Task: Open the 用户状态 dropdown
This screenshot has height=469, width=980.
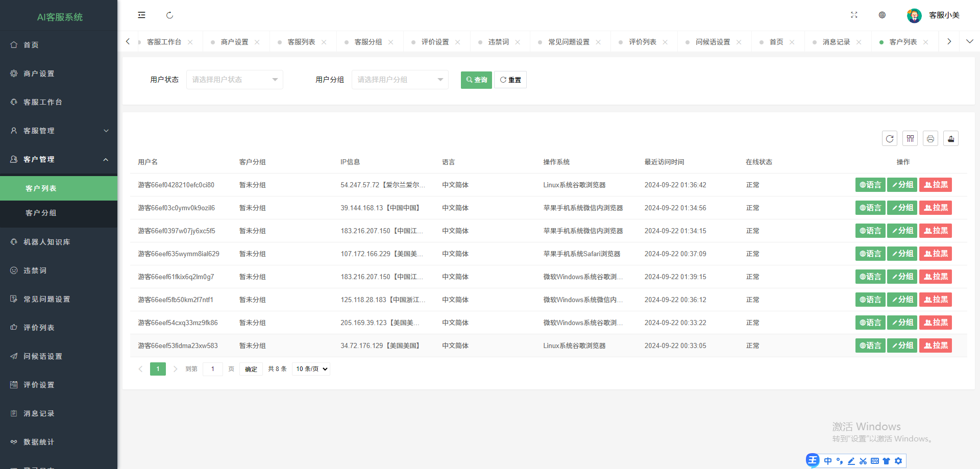Action: [x=235, y=80]
